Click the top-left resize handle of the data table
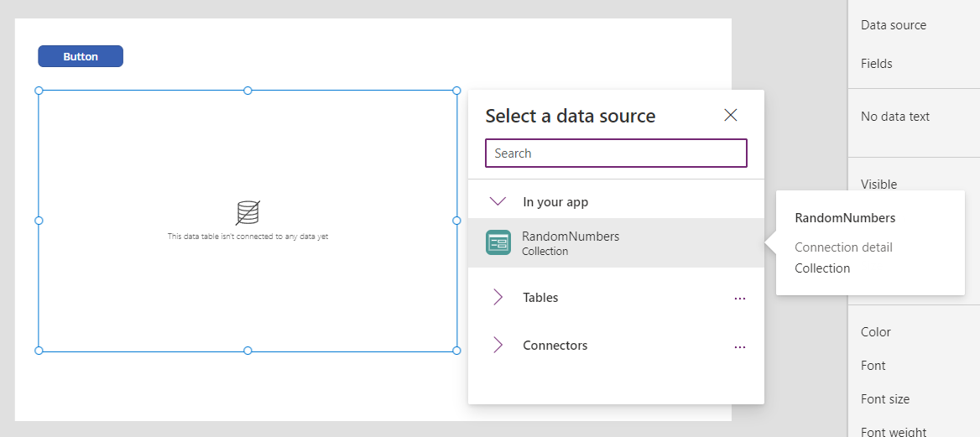The image size is (980, 437). (39, 91)
